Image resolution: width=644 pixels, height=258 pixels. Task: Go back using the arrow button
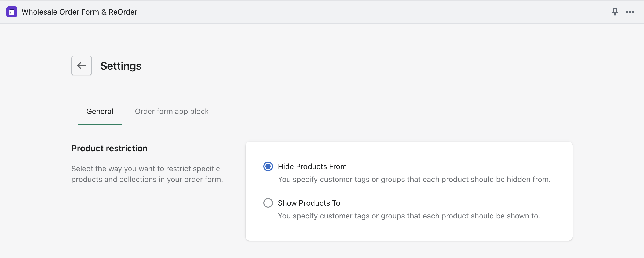point(82,66)
